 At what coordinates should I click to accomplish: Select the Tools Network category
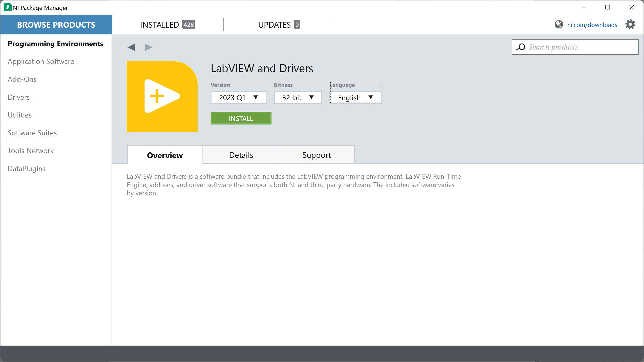coord(30,151)
